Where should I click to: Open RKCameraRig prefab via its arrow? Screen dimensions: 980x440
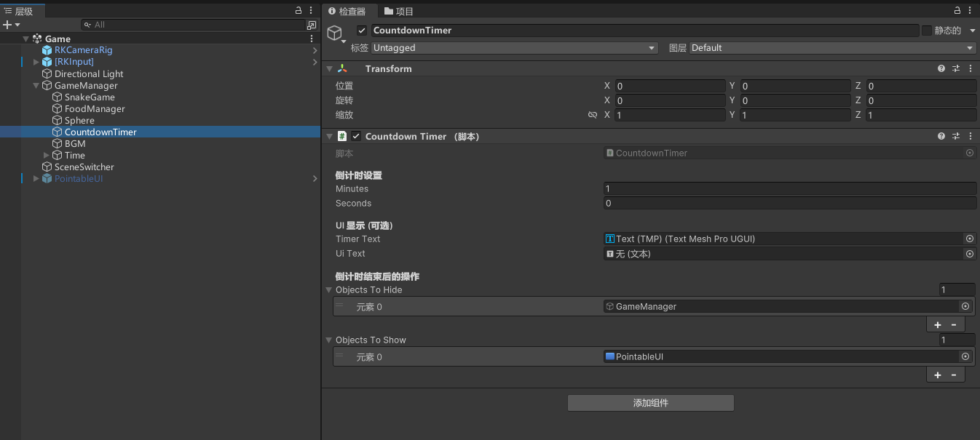tap(315, 50)
